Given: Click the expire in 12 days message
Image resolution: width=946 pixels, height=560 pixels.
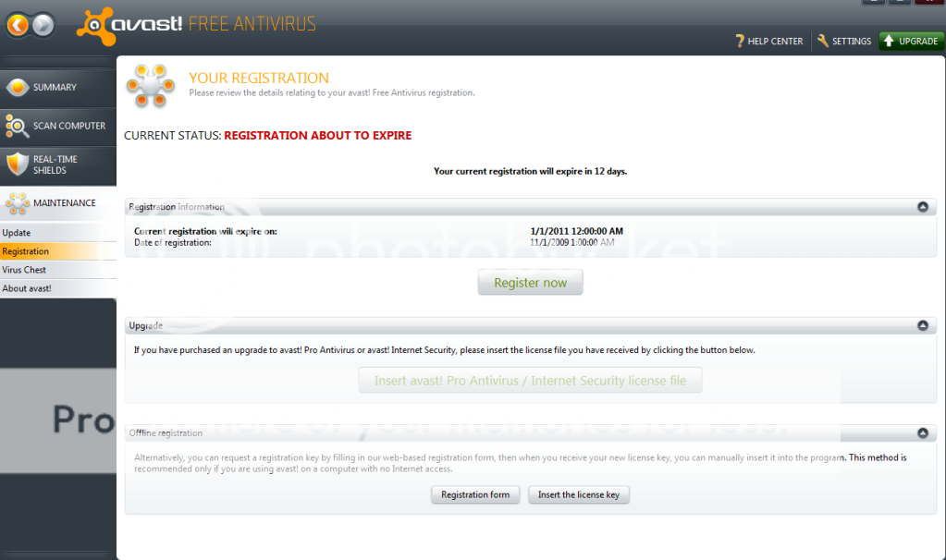Looking at the screenshot, I should 530,171.
